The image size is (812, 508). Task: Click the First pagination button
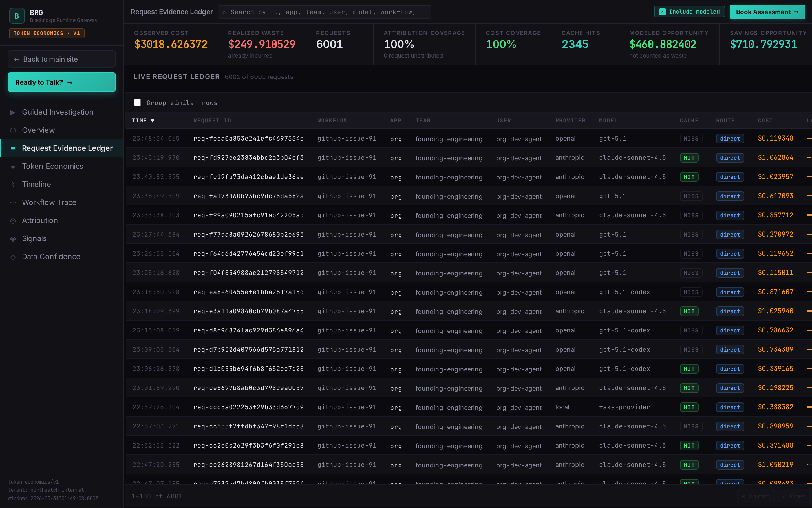[x=755, y=496]
